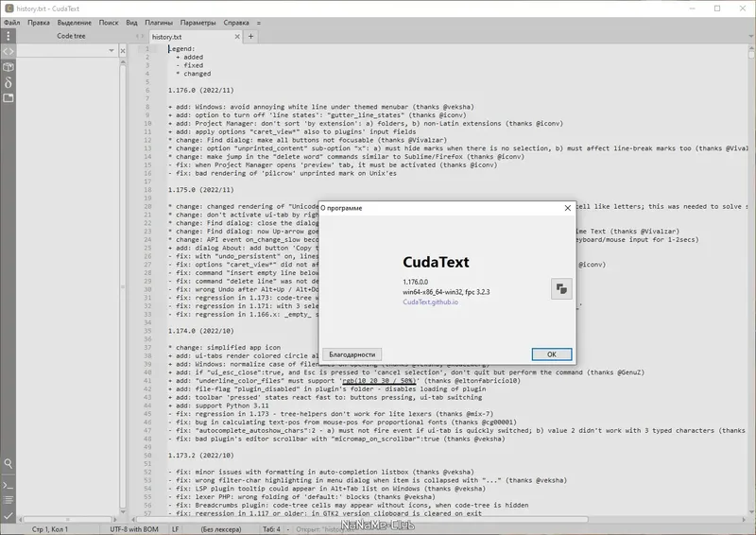Click line "1.175.0 (2022/11)" in editor
This screenshot has width=756, height=535.
tap(201, 190)
